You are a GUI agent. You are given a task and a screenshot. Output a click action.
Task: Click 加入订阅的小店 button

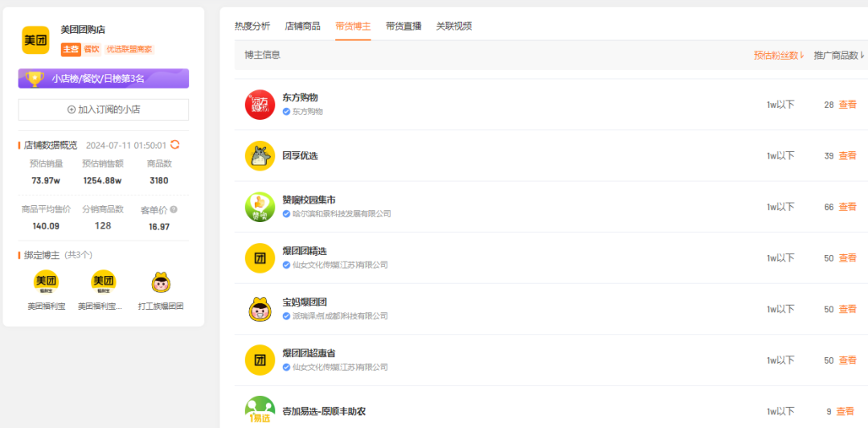coord(104,109)
